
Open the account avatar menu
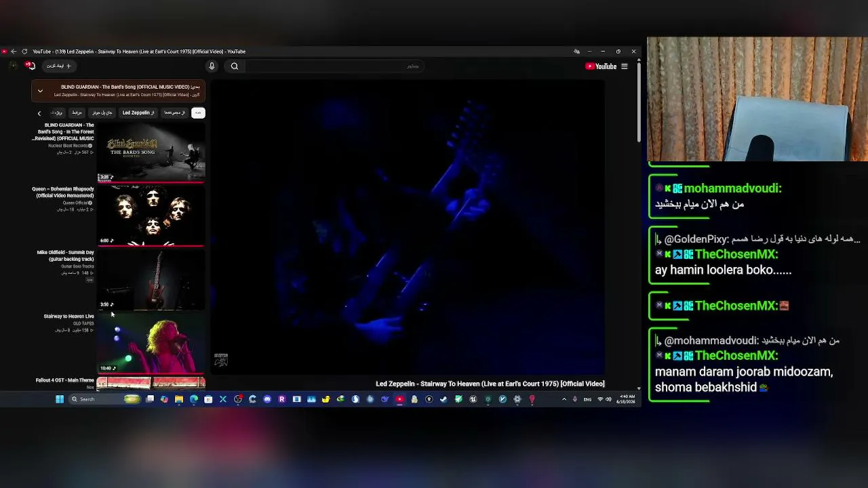(13, 66)
